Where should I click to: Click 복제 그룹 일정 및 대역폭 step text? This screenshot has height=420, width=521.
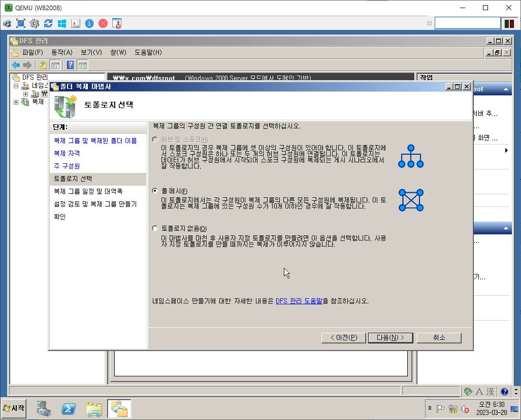tap(88, 191)
